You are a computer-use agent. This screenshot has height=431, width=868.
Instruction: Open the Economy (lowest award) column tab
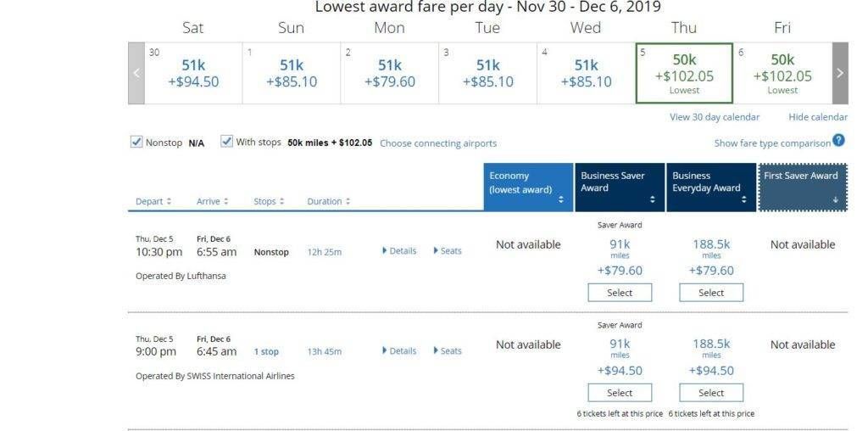point(528,188)
